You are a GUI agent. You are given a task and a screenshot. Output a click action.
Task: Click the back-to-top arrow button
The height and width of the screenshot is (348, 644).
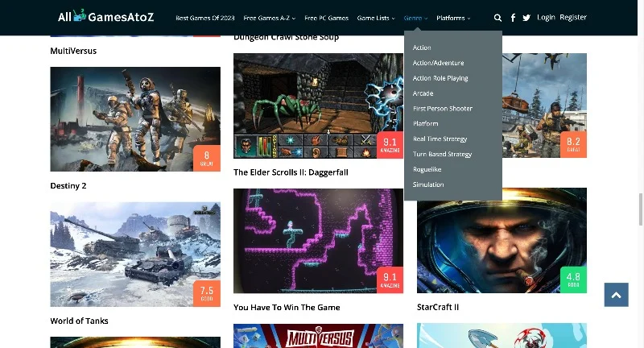[x=616, y=295]
